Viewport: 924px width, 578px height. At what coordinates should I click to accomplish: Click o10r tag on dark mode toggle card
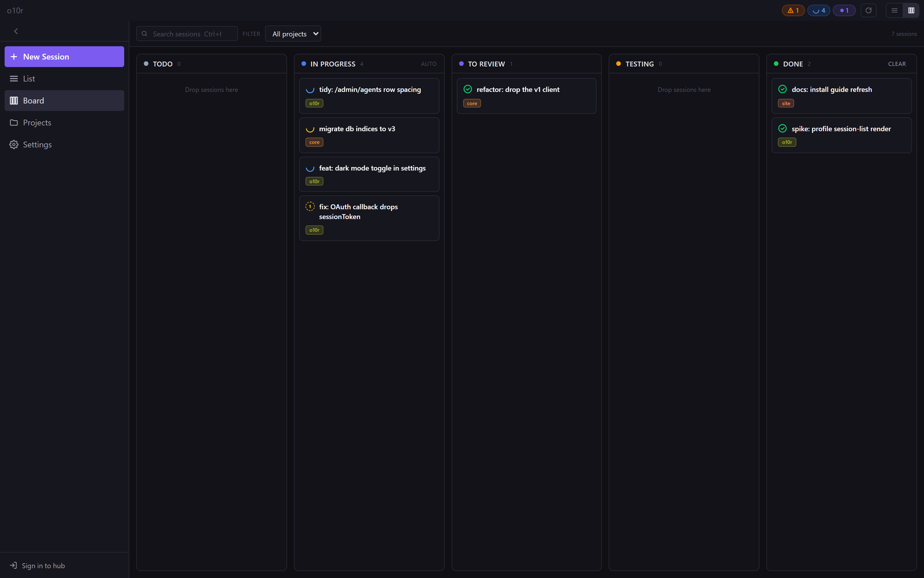(x=314, y=181)
